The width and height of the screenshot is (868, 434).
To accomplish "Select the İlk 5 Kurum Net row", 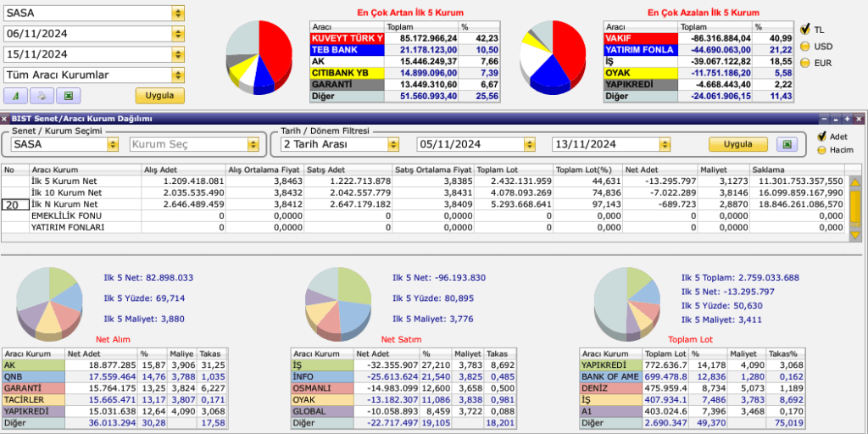I will coord(424,181).
